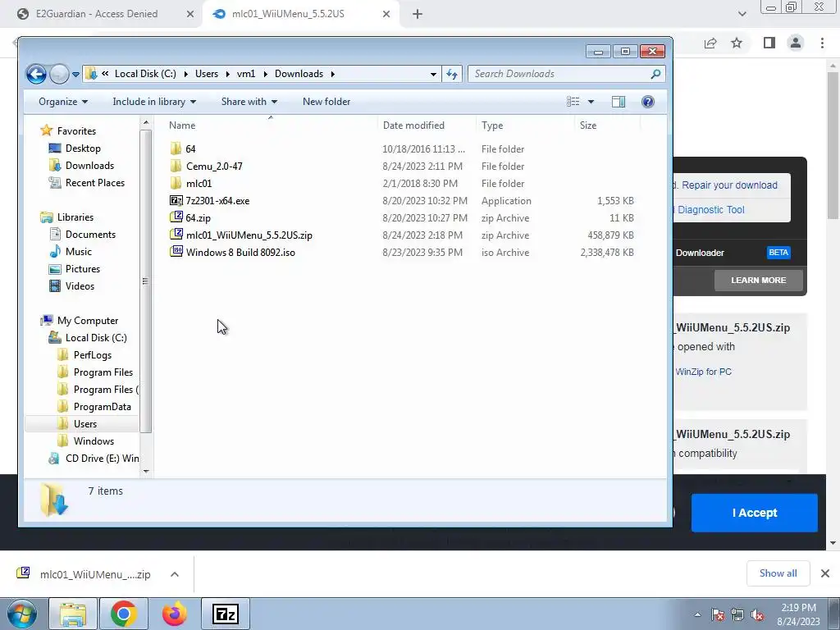
Task: Open Windows Start menu orb
Action: point(22,614)
